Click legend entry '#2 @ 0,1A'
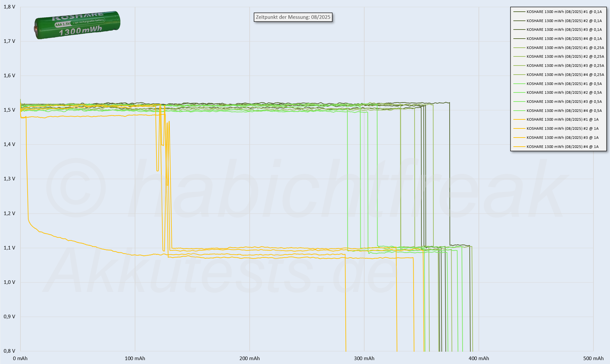The image size is (610, 364). click(558, 21)
